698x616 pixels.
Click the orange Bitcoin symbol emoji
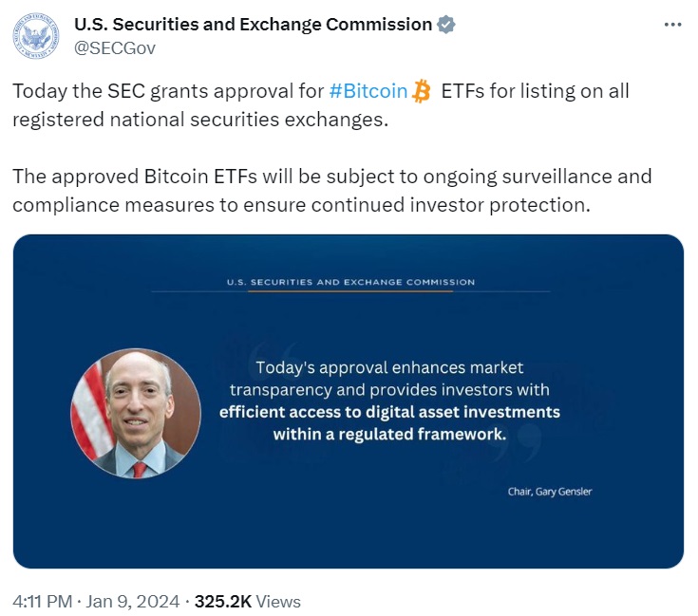click(x=422, y=92)
